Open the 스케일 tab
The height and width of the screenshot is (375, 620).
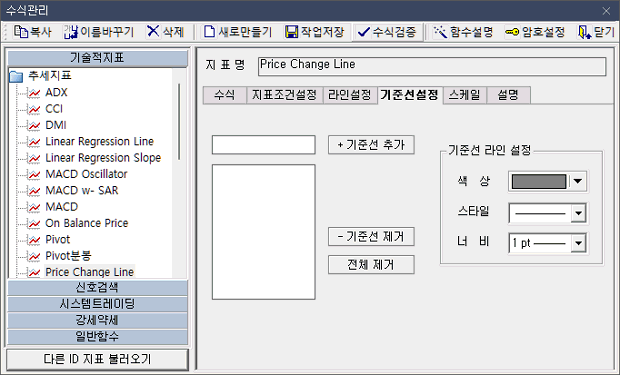click(465, 95)
